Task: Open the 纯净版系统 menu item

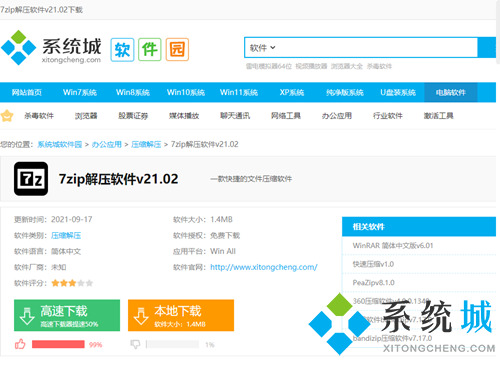Action: click(x=345, y=92)
